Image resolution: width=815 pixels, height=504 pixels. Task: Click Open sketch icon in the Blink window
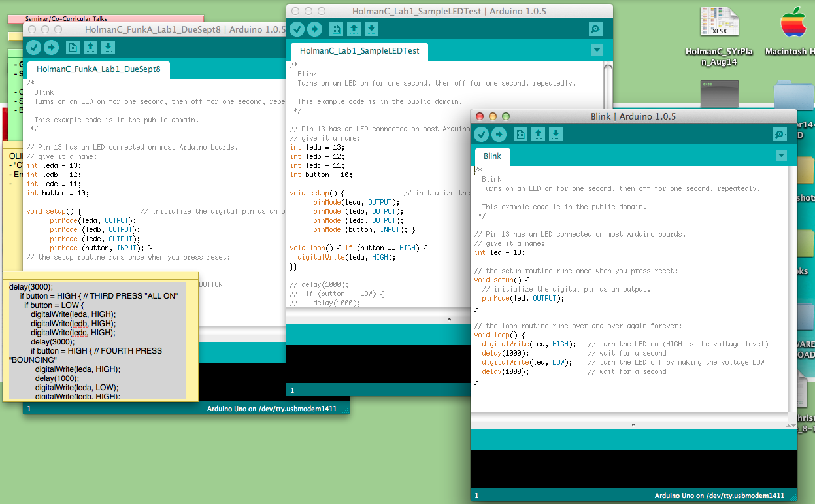[x=538, y=135]
